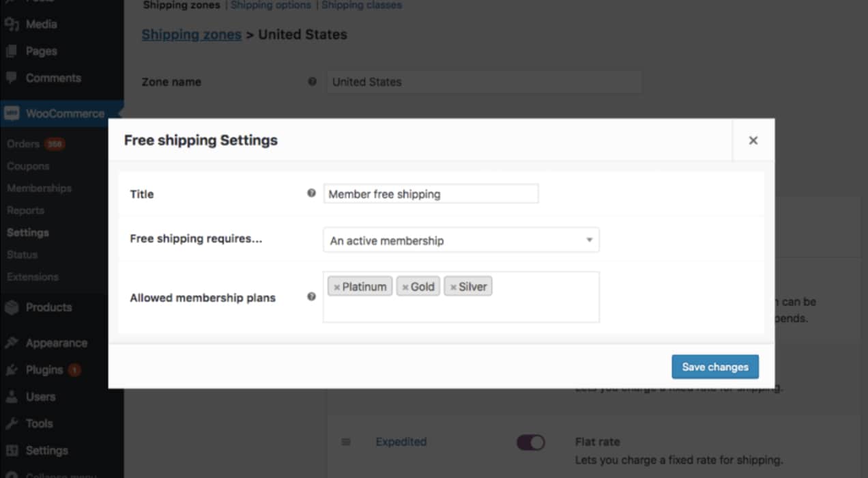Click Save changes button
868x478 pixels.
click(715, 367)
